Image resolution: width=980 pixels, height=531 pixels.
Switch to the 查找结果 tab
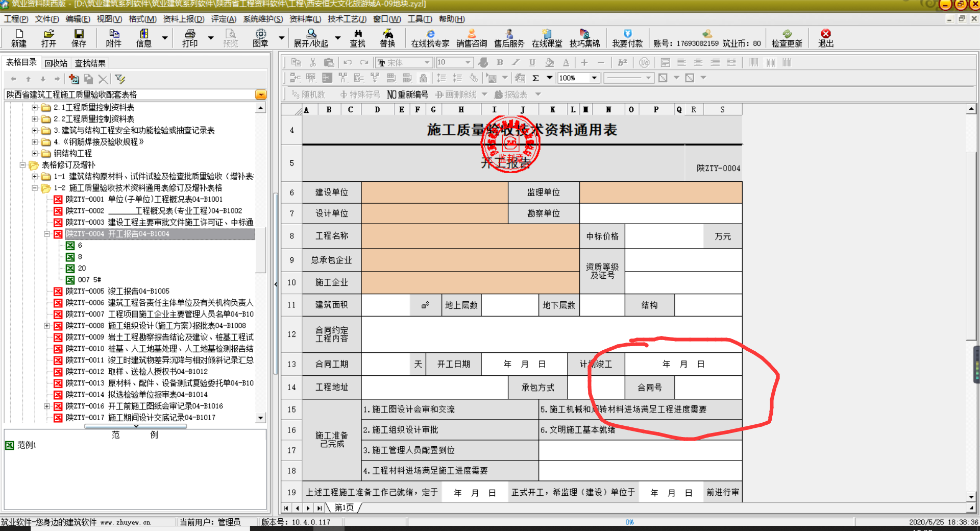90,63
